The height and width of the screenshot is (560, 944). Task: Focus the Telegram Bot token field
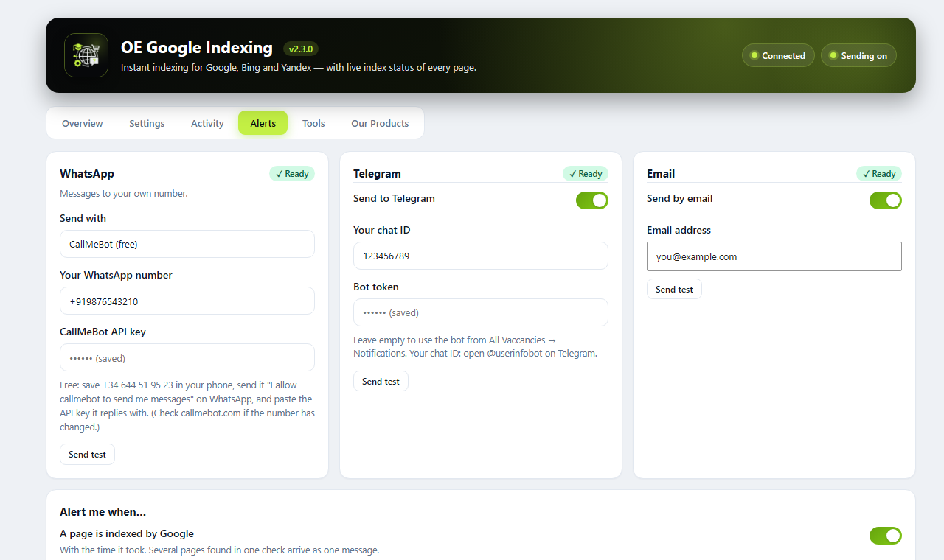click(481, 312)
